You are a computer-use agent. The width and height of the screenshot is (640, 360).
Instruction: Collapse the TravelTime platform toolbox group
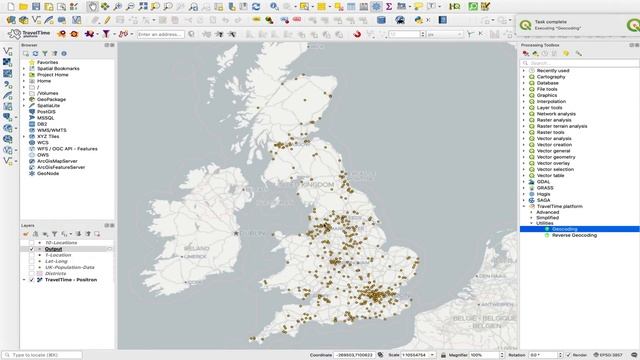pyautogui.click(x=524, y=207)
